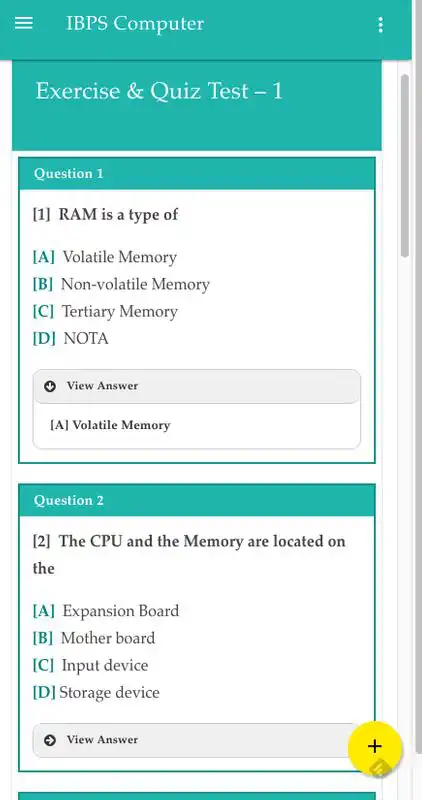Click the IBPS Computer app title
422x800 pixels.
[x=135, y=23]
